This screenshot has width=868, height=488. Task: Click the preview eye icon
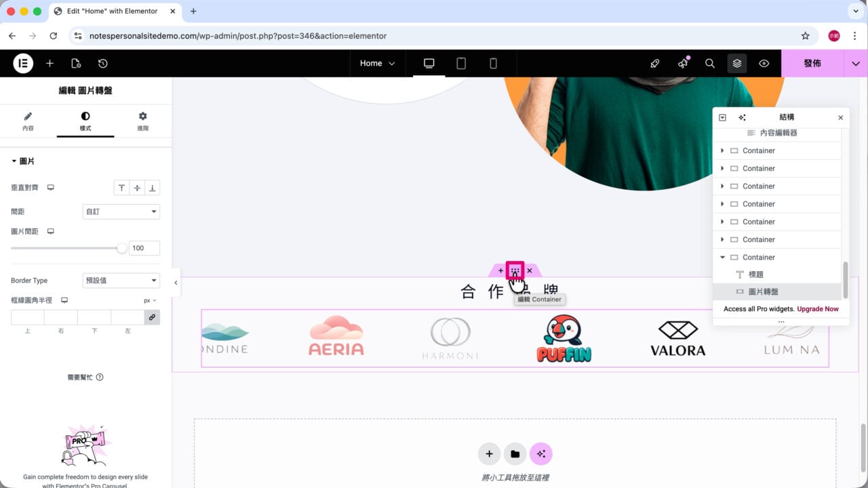tap(764, 63)
